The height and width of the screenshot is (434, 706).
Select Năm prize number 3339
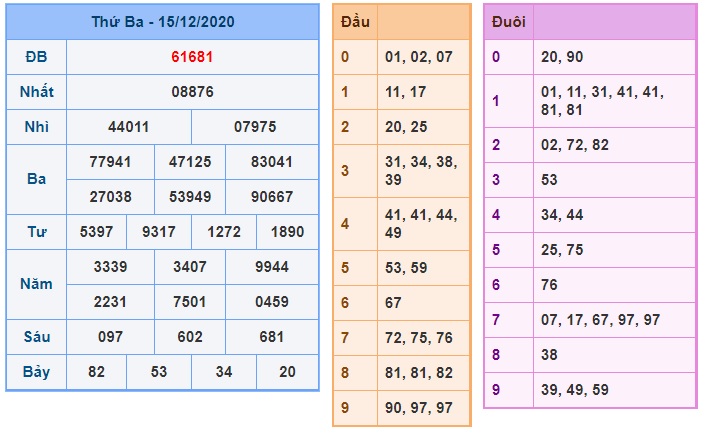point(110,267)
